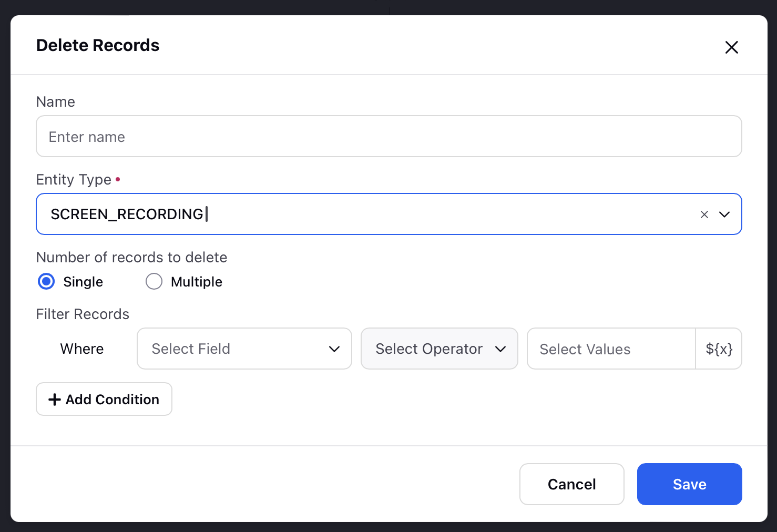Click the Multiple option label
777x532 pixels.
[x=197, y=282]
